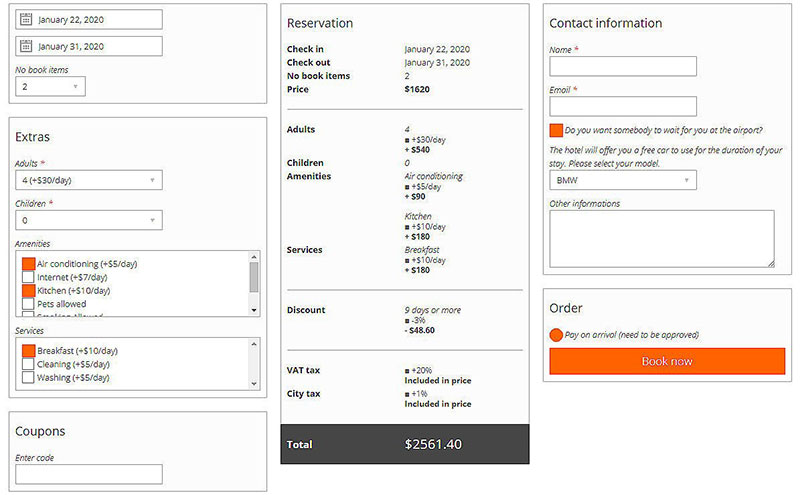This screenshot has height=495, width=800.
Task: Uncheck the Air conditioning amenity
Action: 29,264
